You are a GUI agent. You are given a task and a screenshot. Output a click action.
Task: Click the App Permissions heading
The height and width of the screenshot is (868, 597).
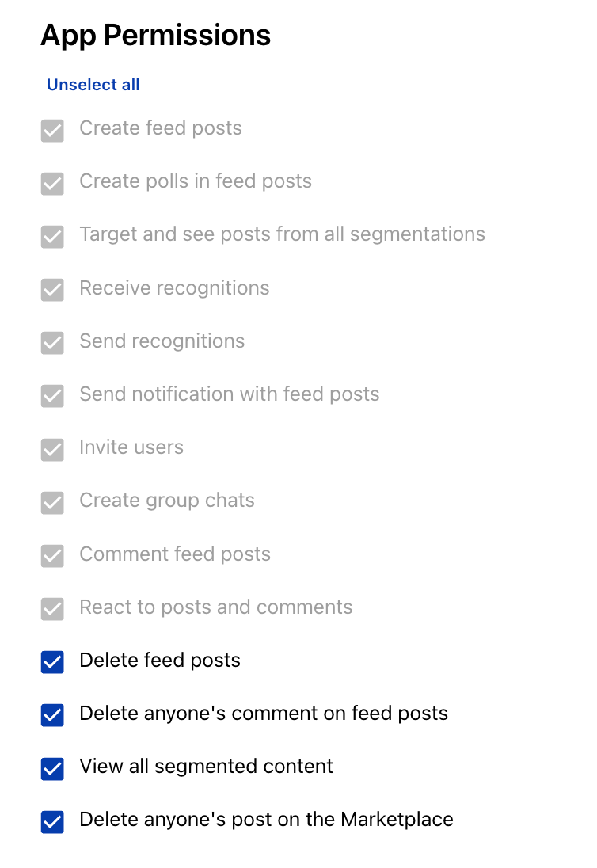pos(156,36)
